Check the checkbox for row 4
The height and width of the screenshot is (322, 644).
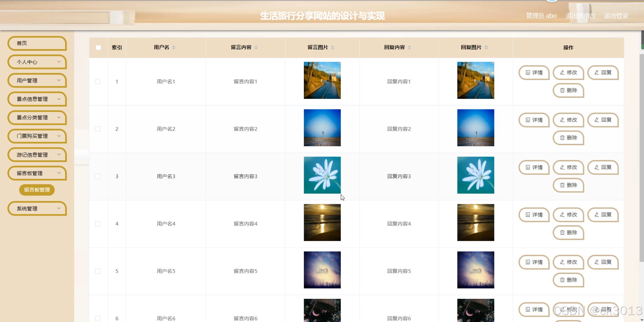[x=98, y=223]
